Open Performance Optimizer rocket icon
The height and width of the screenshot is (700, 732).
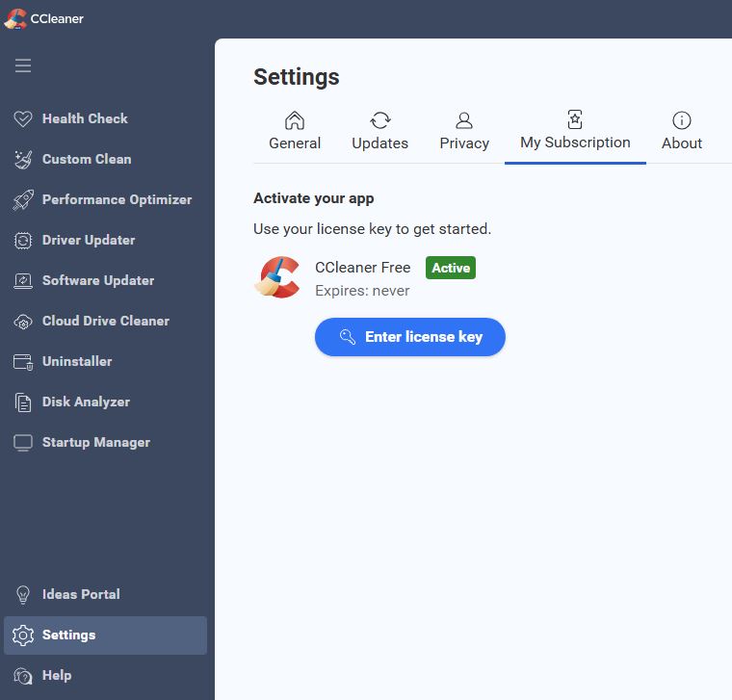point(23,199)
